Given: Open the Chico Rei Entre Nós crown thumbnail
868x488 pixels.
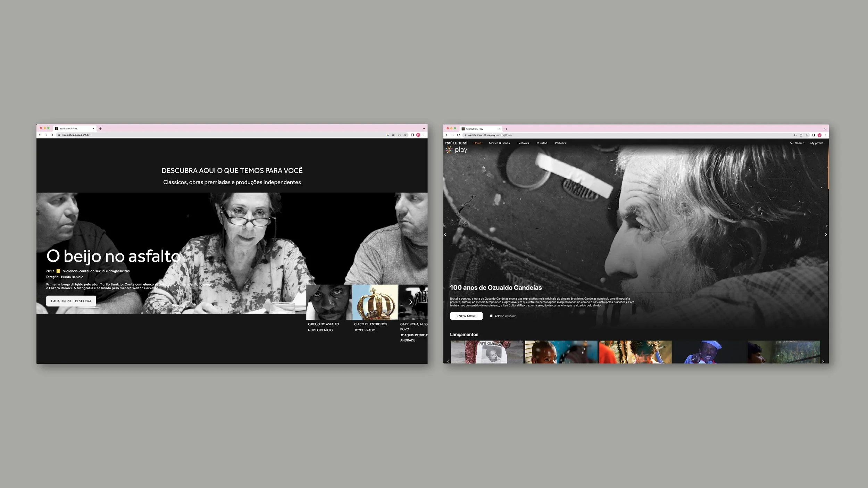Looking at the screenshot, I should (x=375, y=302).
